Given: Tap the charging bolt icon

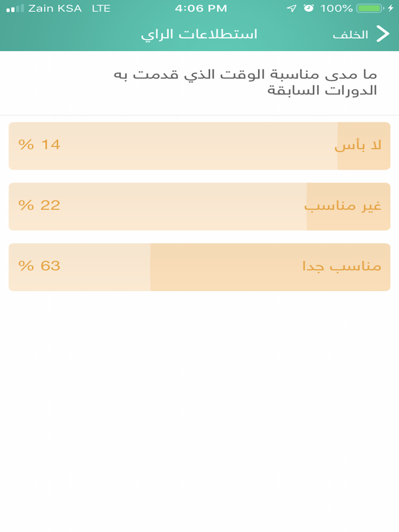Looking at the screenshot, I should click(x=391, y=8).
